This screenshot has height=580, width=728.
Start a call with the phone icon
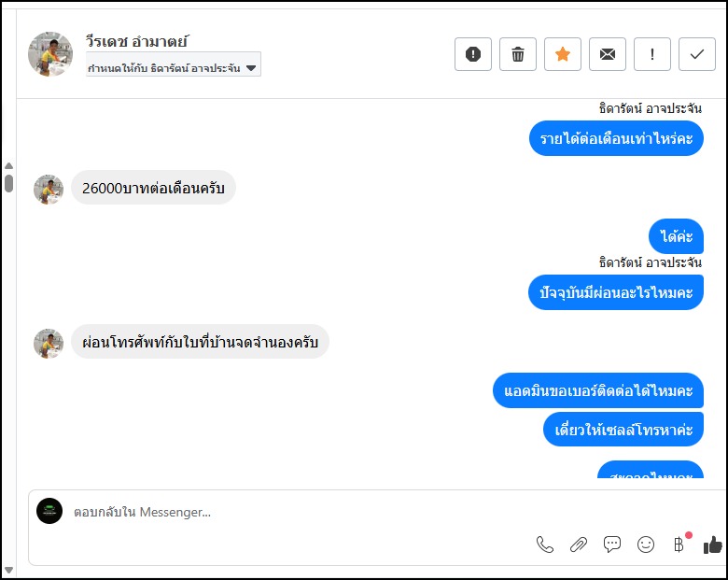(545, 545)
